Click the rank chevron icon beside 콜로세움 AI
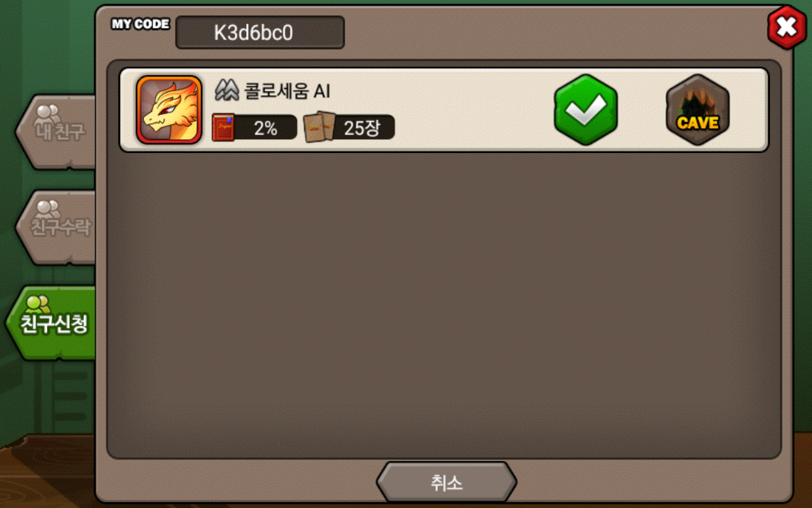 (x=226, y=91)
